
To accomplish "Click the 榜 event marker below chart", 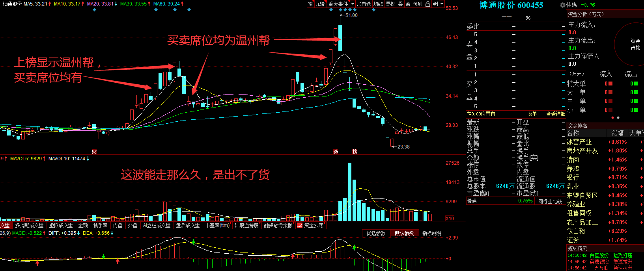I will [355, 151].
